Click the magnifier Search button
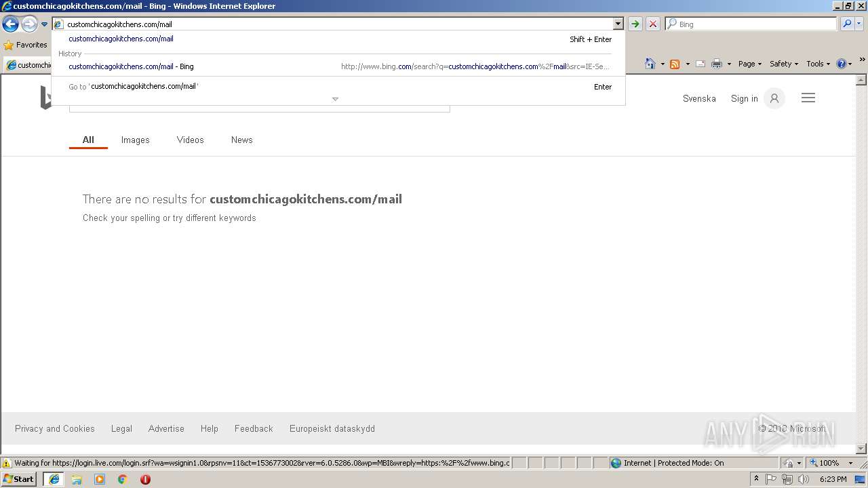The image size is (868, 488). pyautogui.click(x=847, y=24)
